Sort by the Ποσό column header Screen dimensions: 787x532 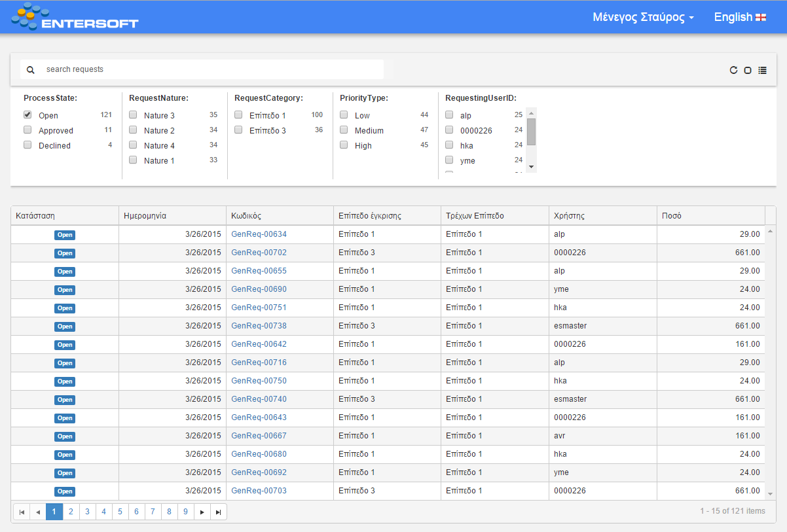coord(671,215)
